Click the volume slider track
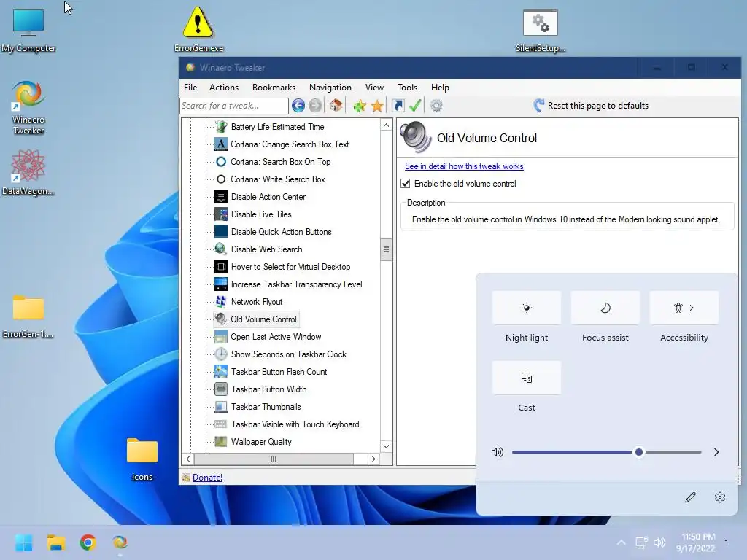The height and width of the screenshot is (560, 747). pyautogui.click(x=606, y=452)
